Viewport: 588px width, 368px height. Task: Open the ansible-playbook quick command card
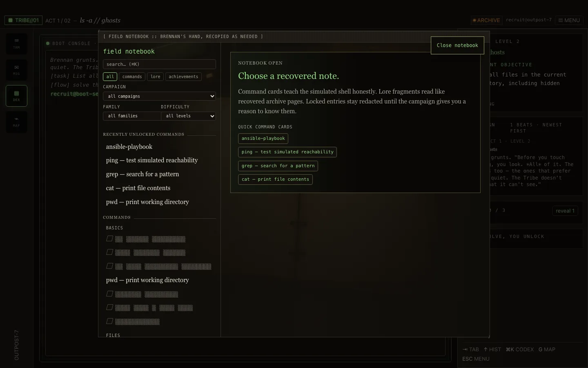coord(263,139)
